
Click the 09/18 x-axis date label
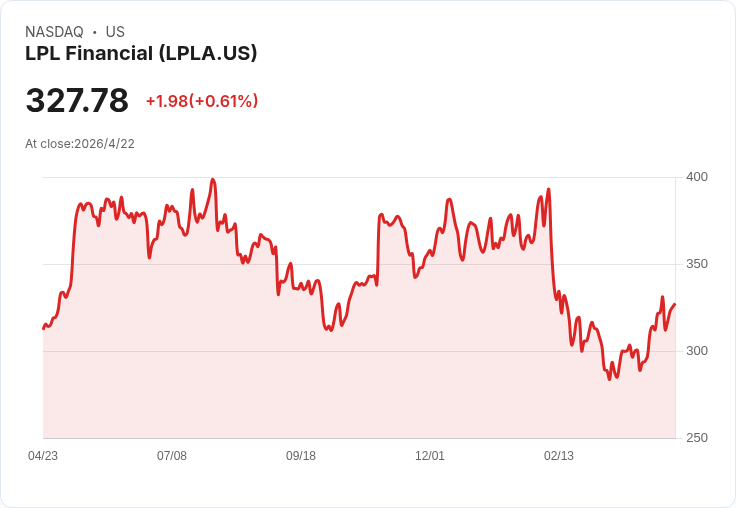click(x=301, y=455)
